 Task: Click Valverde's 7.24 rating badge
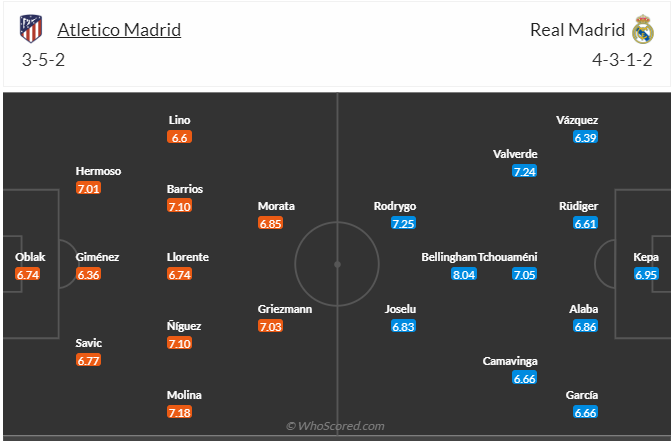(524, 171)
